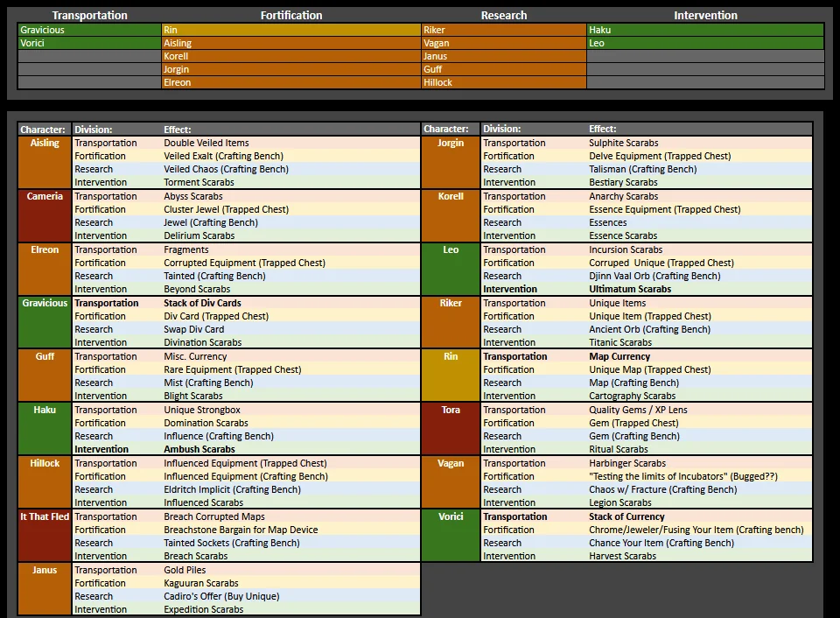Screen dimensions: 840x618
Task: Select the bold Stack of Div Cards effect
Action: pyautogui.click(x=202, y=303)
